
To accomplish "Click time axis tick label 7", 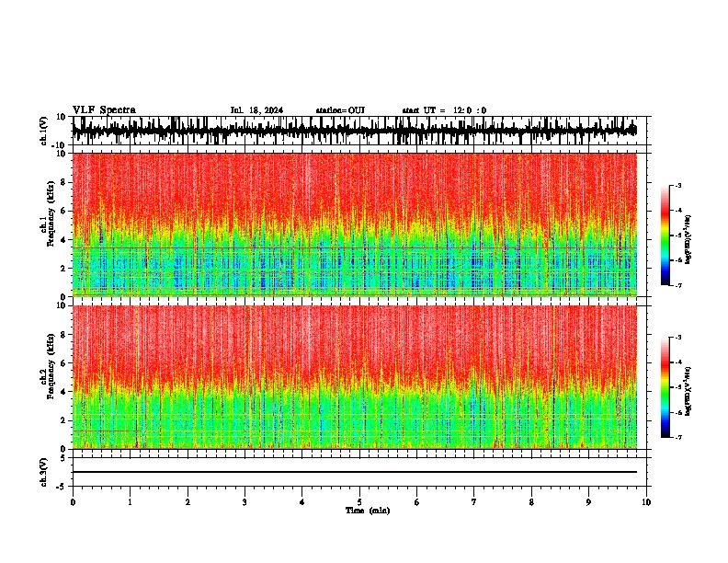I will point(474,502).
